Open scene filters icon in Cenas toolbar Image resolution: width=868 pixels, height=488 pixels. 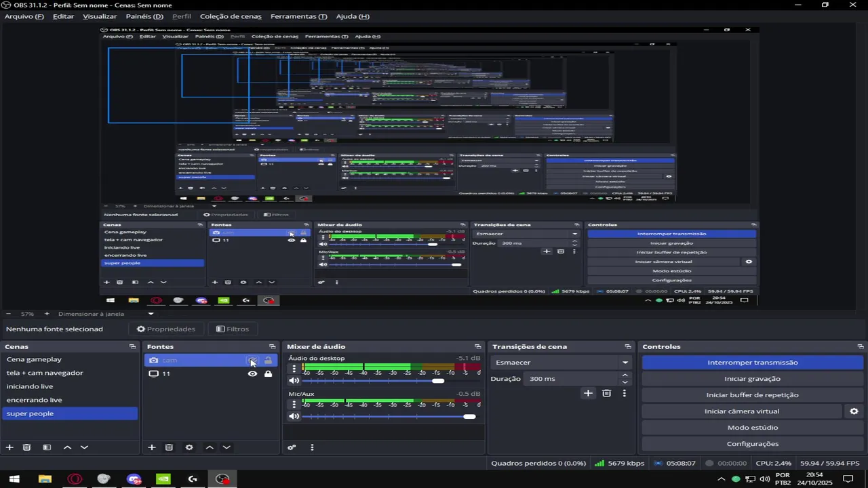[x=47, y=447]
